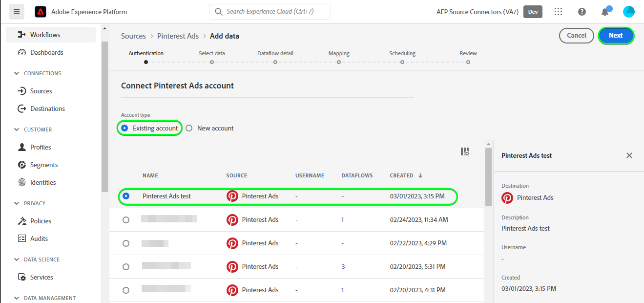Open the help question mark icon

(582, 12)
